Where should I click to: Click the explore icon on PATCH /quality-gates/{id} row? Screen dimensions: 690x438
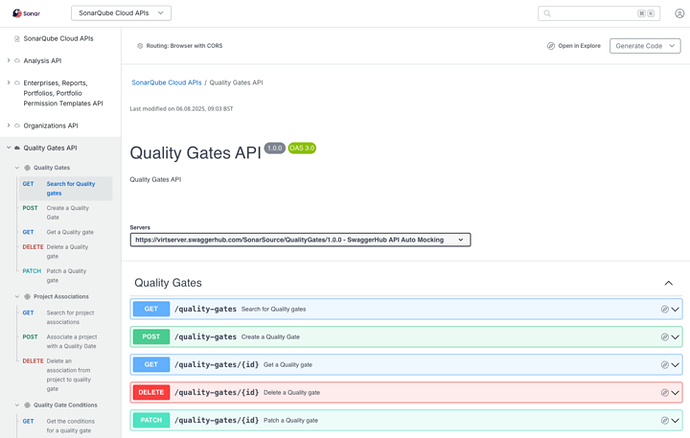[664, 420]
